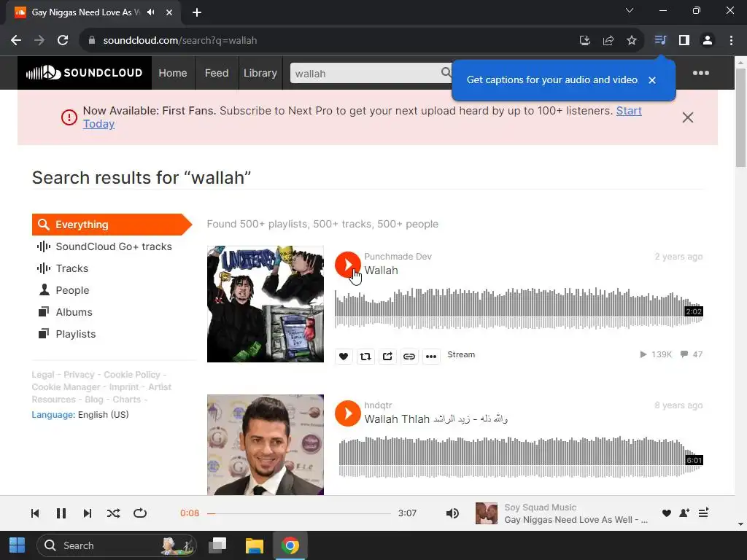The image size is (747, 560).
Task: Share the Wallah track
Action: click(387, 356)
